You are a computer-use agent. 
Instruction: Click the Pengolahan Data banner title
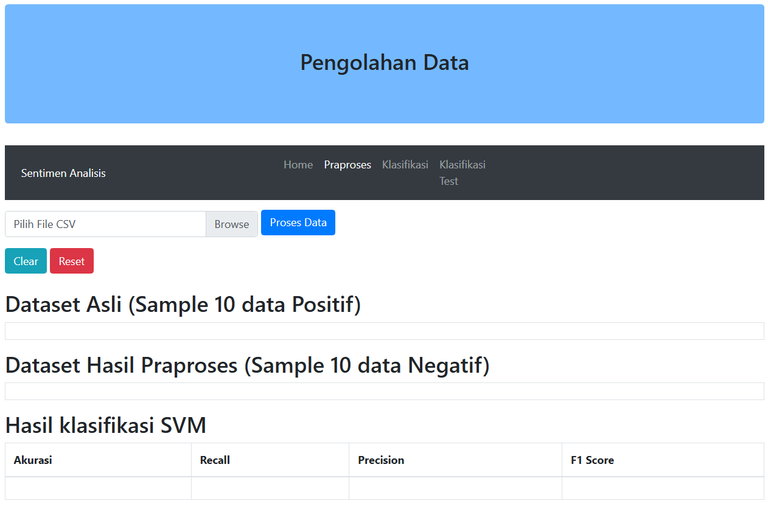click(385, 63)
